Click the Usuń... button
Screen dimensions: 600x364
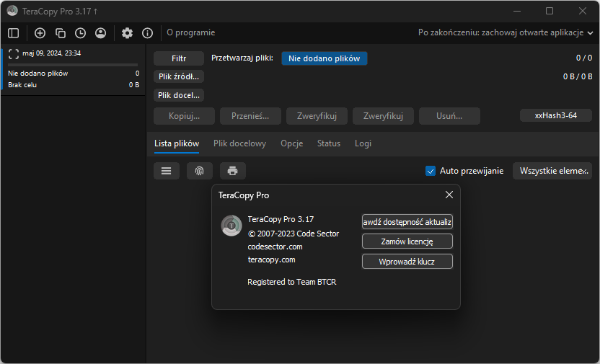tap(449, 116)
